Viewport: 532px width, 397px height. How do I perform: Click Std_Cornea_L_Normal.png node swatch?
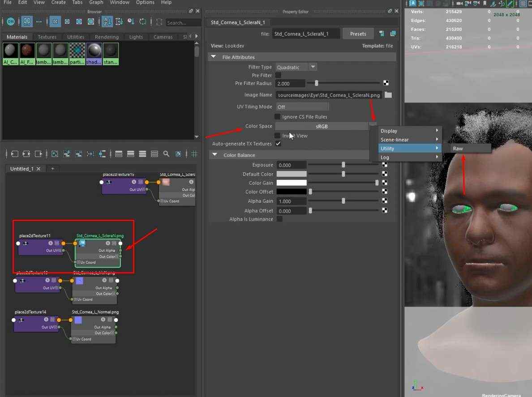pyautogui.click(x=78, y=320)
